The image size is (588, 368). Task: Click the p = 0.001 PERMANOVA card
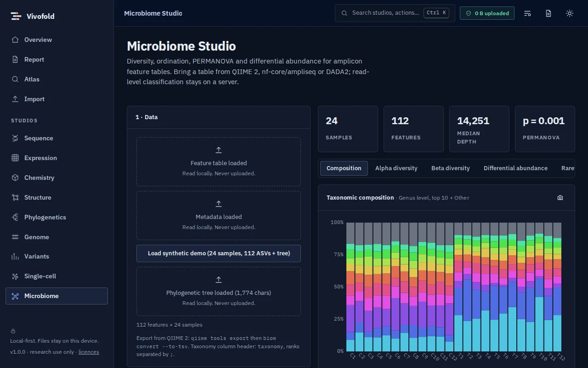[x=545, y=129]
